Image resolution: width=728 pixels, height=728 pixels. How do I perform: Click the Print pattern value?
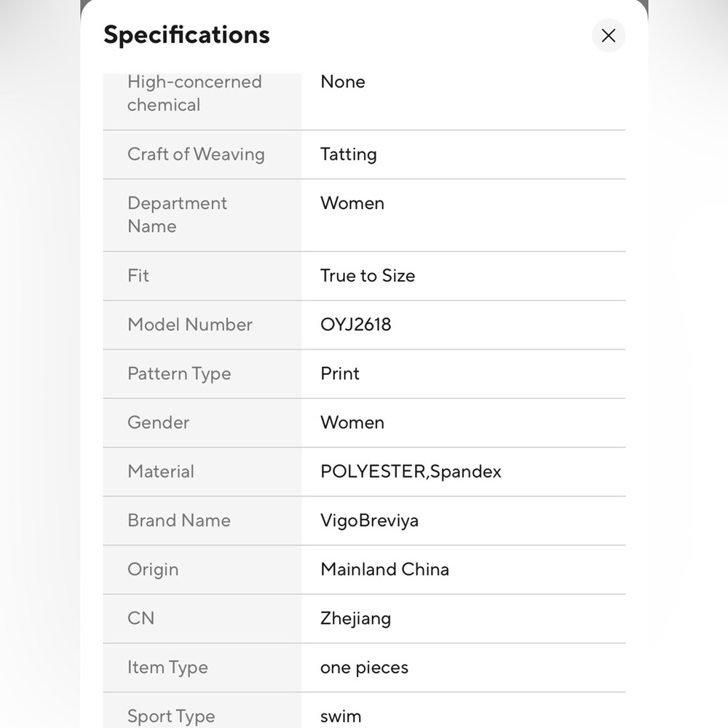pos(340,373)
